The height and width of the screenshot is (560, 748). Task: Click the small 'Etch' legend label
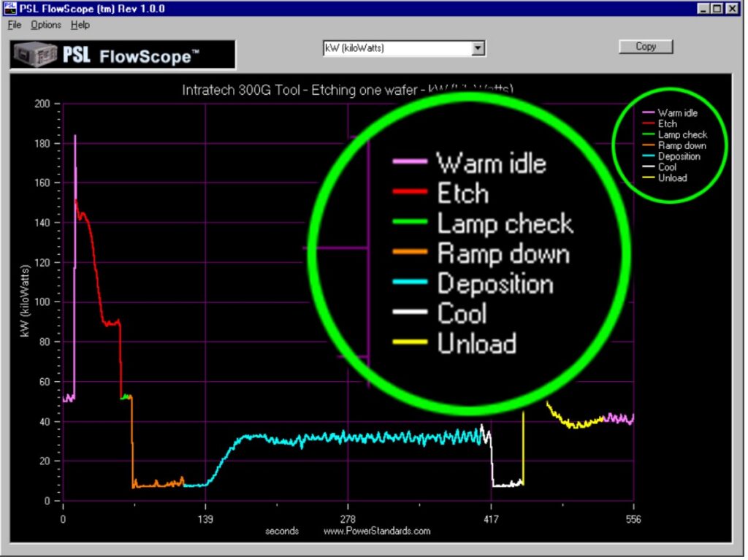pyautogui.click(x=669, y=124)
